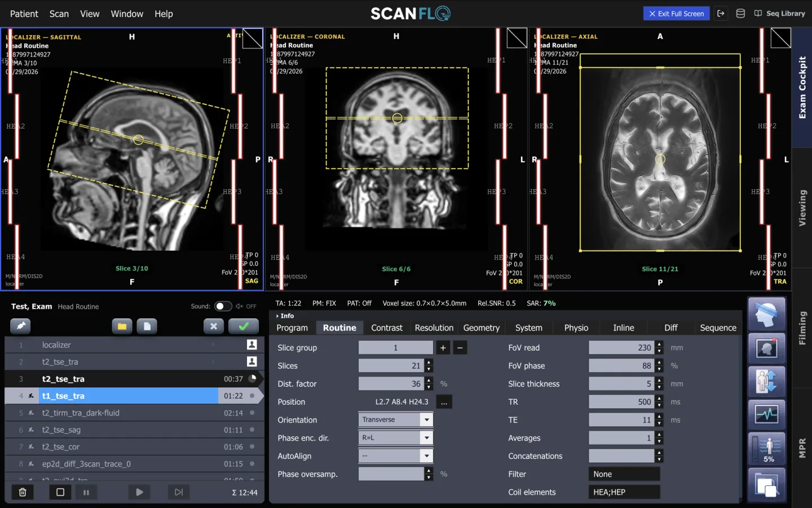Click the X cancel button above queue

(214, 326)
